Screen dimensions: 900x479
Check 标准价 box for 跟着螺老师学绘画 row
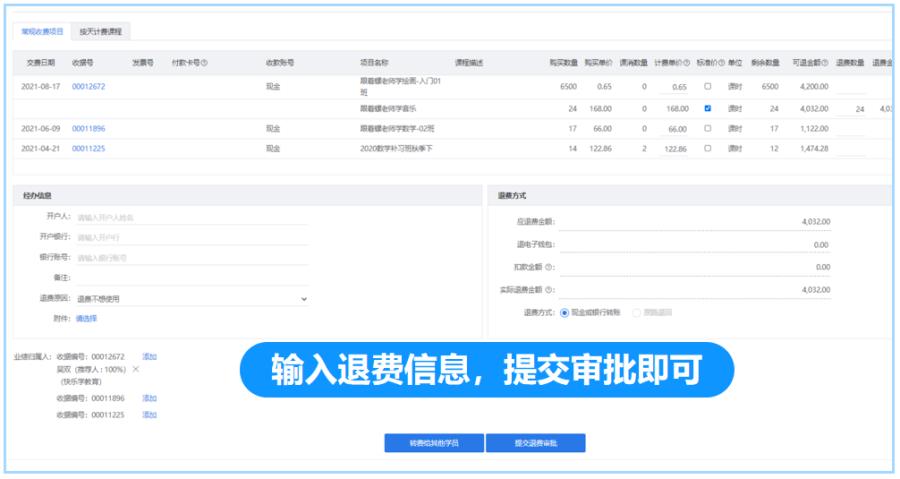[708, 86]
